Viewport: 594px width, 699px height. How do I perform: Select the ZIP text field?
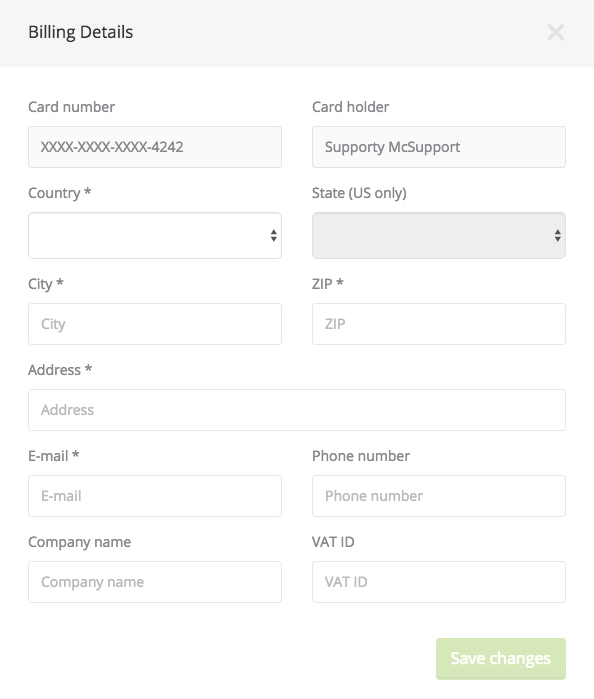pyautogui.click(x=439, y=324)
